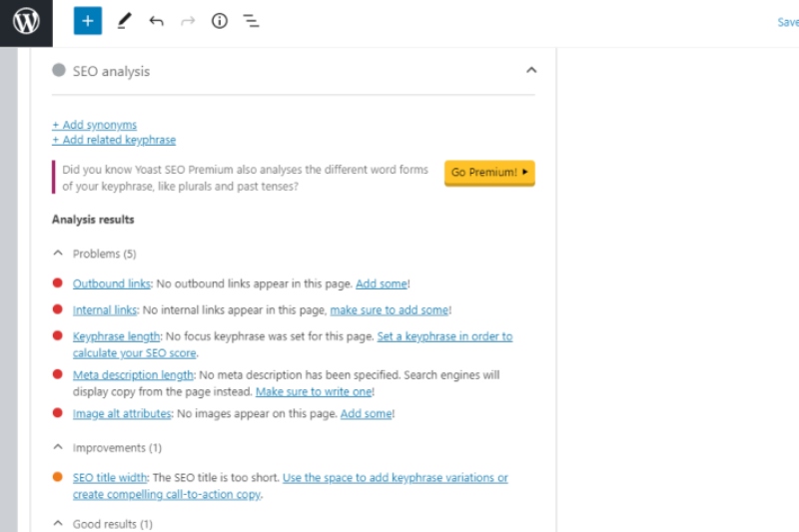Image resolution: width=799 pixels, height=532 pixels.
Task: Click the SEO analysis heading
Action: click(111, 71)
